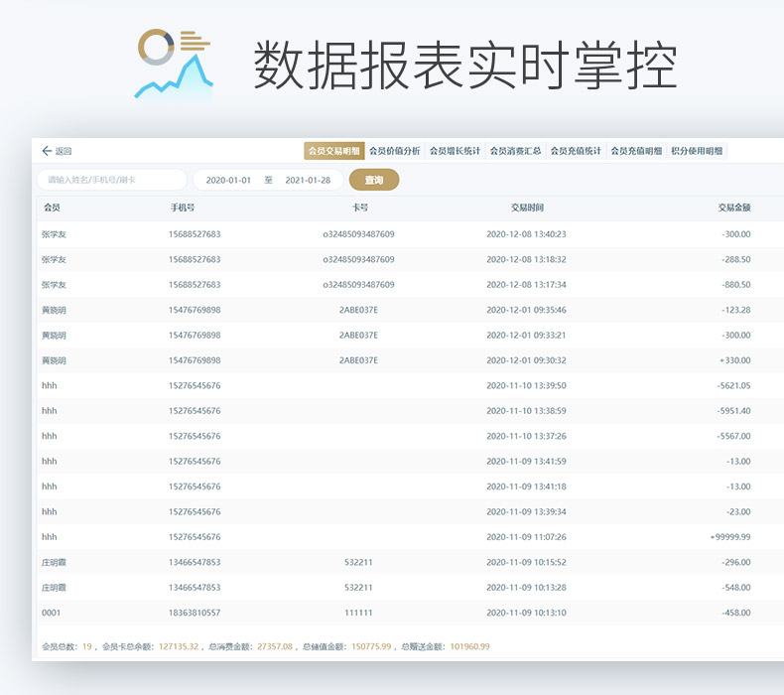Open the start date 2020-01-01 picker
The image size is (784, 695).
pyautogui.click(x=228, y=180)
